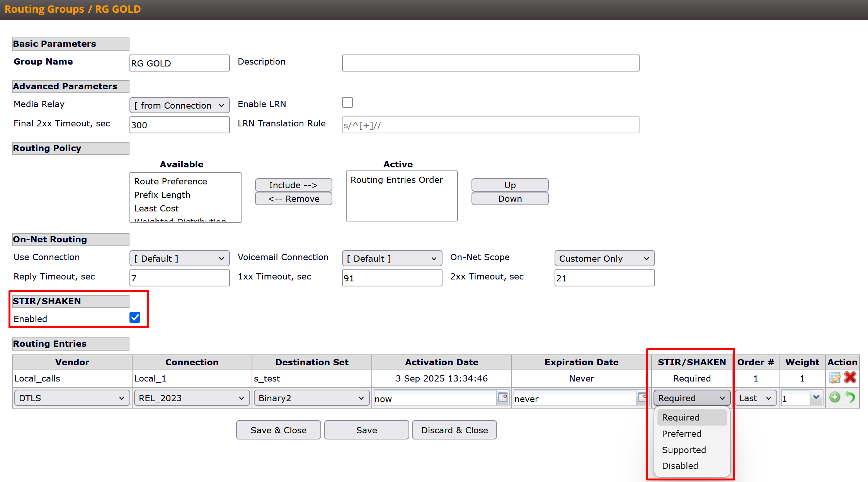
Task: Delete the Local_calls routing entry
Action: 850,378
